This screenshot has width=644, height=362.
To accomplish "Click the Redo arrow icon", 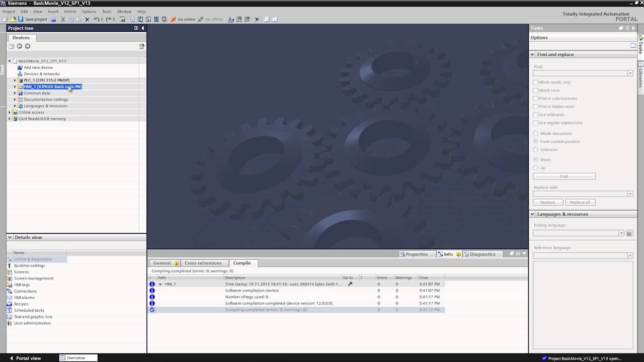I will [x=108, y=19].
